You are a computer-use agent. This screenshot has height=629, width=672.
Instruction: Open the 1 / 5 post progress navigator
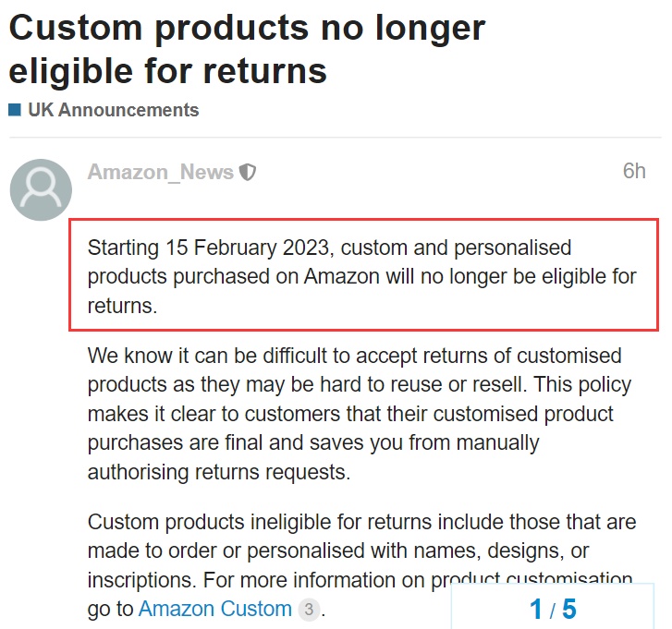pos(552,610)
